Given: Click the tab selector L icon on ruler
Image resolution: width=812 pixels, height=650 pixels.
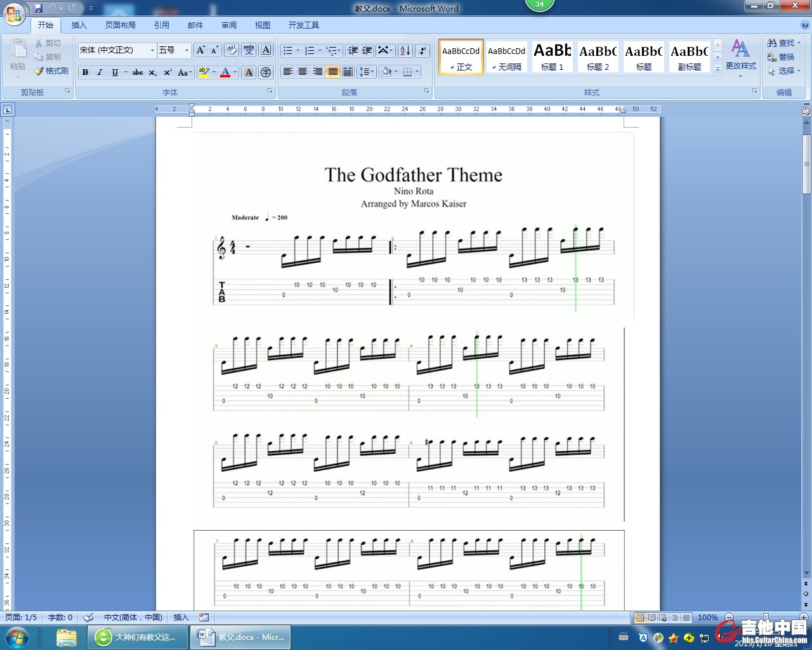Looking at the screenshot, I should (8, 109).
